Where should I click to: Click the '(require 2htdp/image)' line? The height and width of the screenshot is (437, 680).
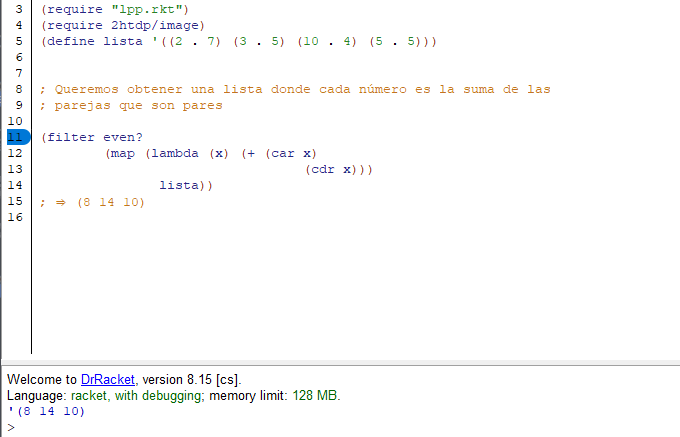pos(123,26)
